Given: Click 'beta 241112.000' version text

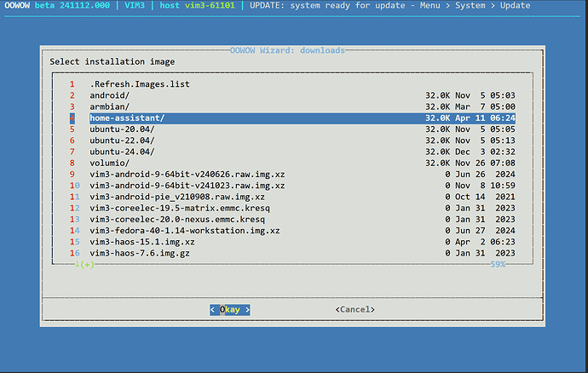Looking at the screenshot, I should pyautogui.click(x=72, y=6).
